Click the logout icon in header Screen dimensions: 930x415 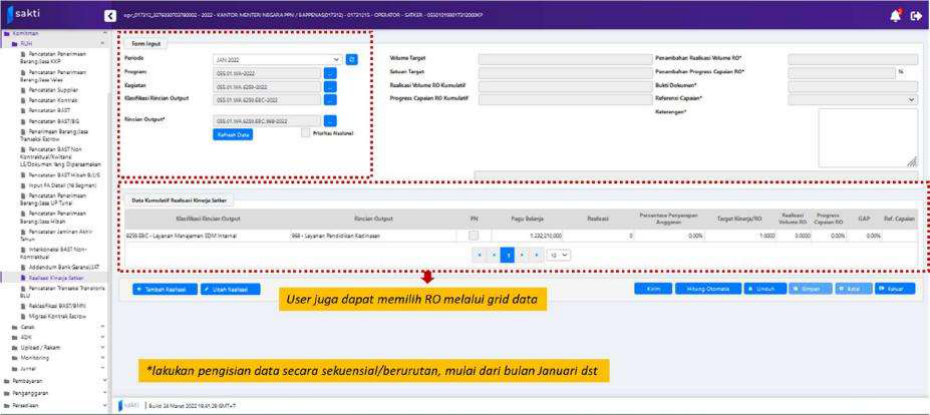pos(915,16)
